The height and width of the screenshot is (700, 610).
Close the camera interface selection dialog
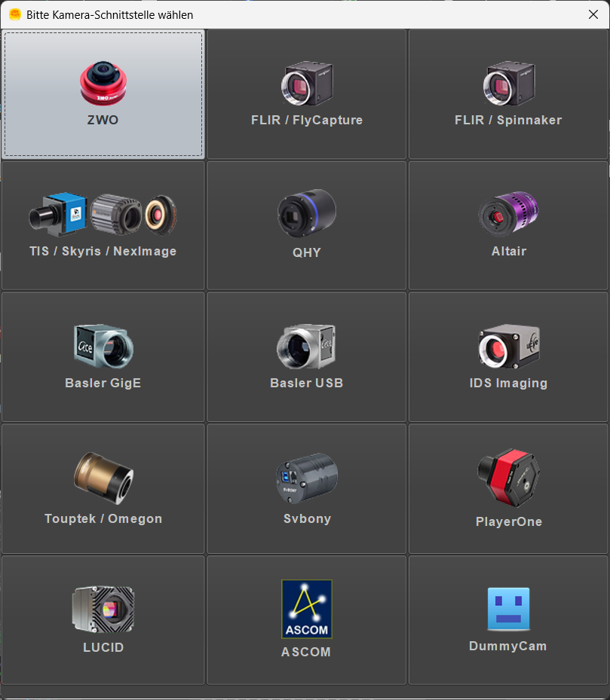pyautogui.click(x=593, y=14)
